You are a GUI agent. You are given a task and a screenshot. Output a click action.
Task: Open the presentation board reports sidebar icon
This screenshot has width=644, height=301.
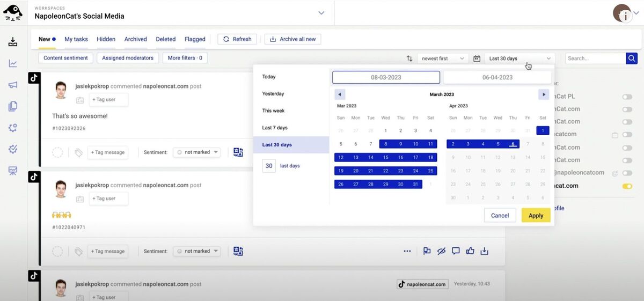(13, 171)
